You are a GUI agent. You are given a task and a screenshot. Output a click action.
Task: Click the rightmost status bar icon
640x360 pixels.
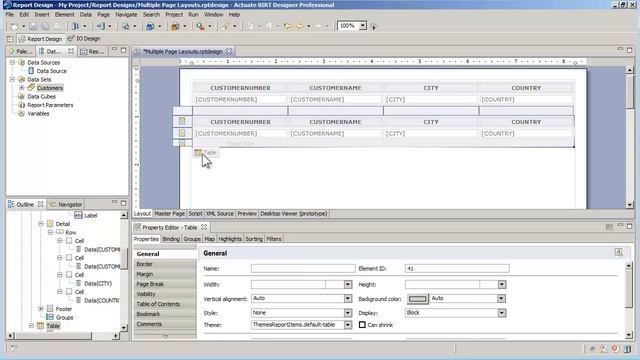(x=627, y=349)
